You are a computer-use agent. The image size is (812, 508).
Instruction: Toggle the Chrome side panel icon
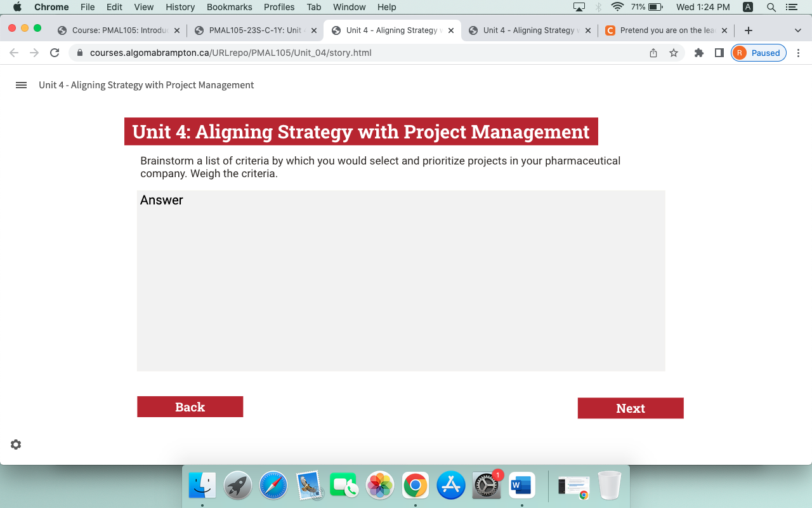click(719, 53)
